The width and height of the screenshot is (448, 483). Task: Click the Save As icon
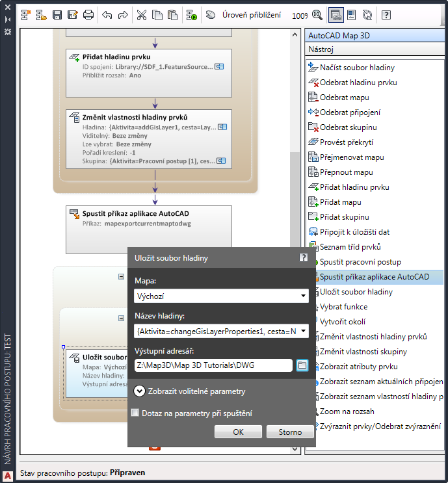(x=73, y=15)
